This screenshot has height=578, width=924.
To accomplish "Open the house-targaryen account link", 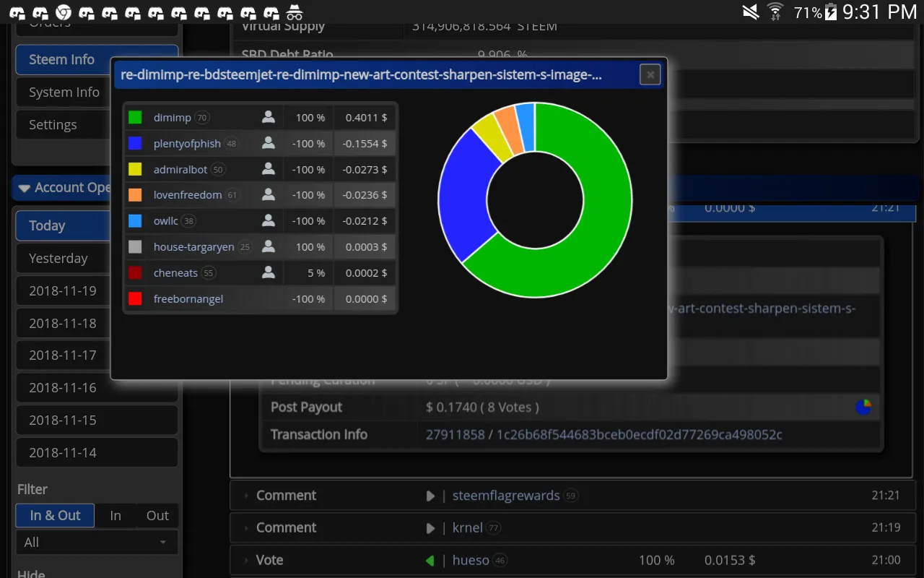I will pyautogui.click(x=194, y=247).
